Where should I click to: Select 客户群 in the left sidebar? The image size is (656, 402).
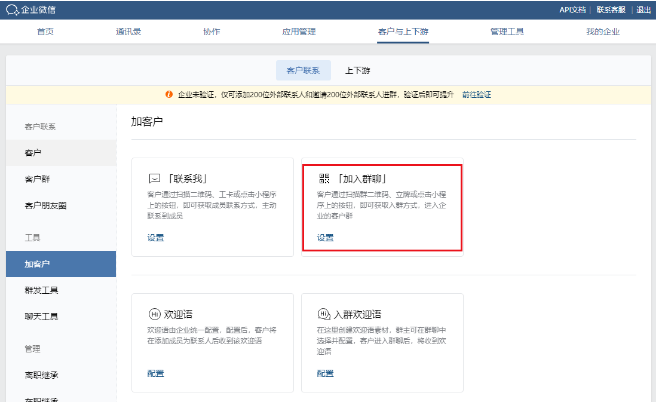(37, 179)
